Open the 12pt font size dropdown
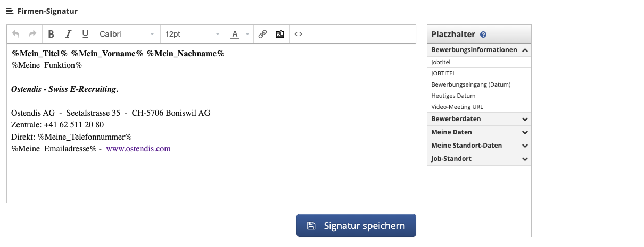The width and height of the screenshot is (644, 247). [193, 34]
